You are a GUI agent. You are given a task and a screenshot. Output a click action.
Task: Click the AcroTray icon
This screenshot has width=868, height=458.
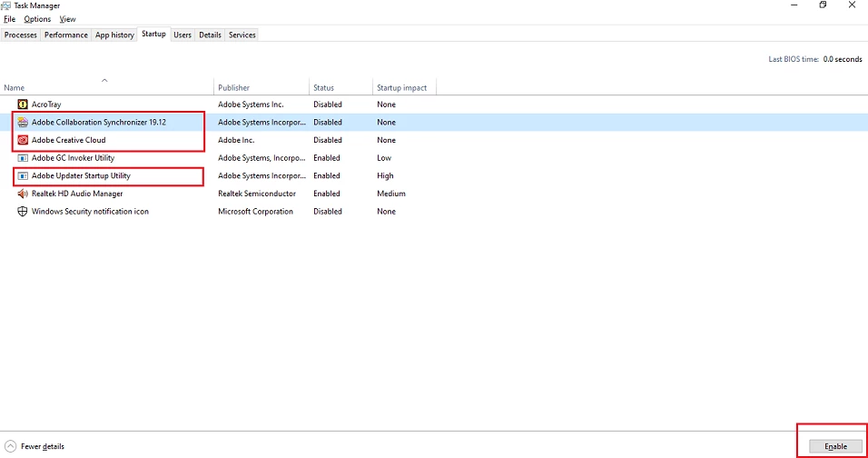[23, 105]
